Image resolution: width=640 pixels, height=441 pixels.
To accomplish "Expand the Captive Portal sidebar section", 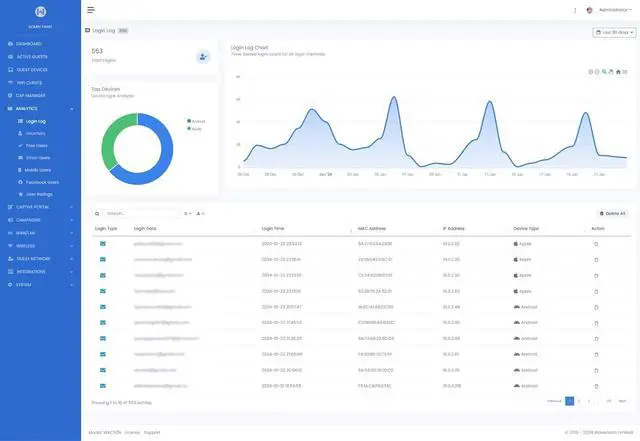I will pos(38,207).
